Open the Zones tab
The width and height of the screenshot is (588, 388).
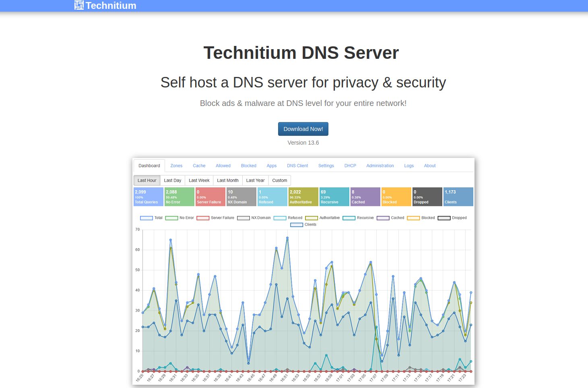click(x=176, y=166)
